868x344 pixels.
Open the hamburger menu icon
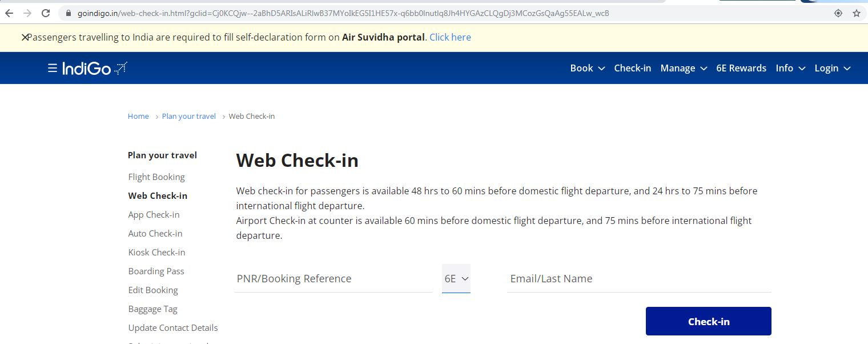click(51, 67)
